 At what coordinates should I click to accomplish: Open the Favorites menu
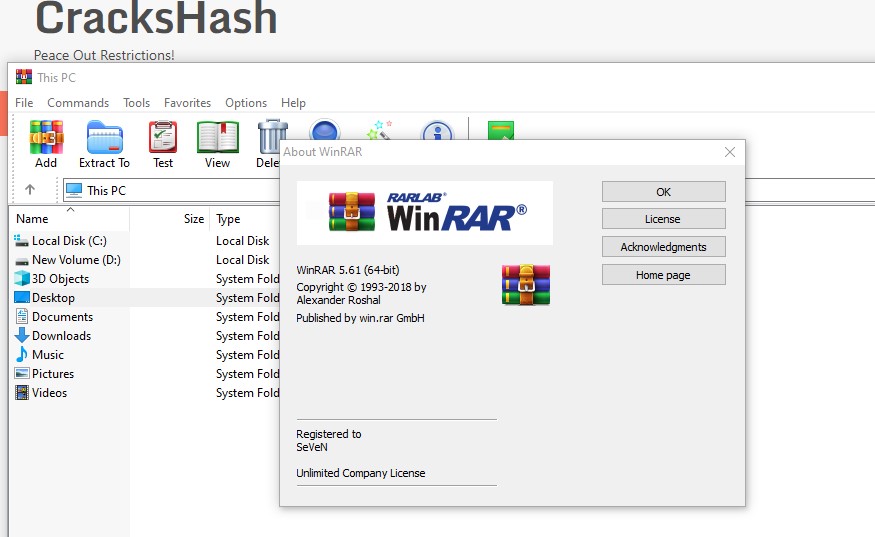pos(188,103)
